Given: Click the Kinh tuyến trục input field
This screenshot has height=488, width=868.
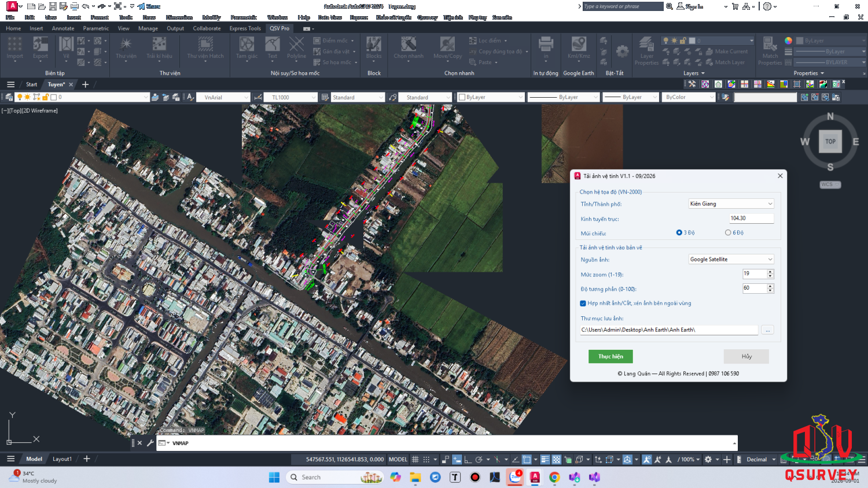Looking at the screenshot, I should 752,218.
